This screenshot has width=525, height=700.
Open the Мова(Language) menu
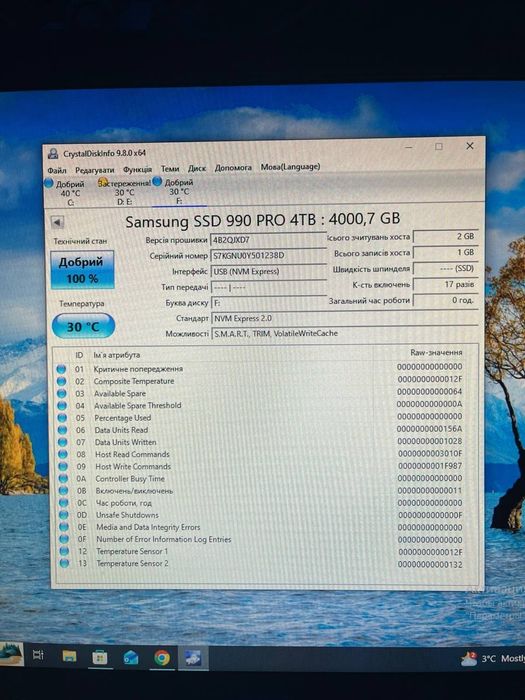click(290, 167)
